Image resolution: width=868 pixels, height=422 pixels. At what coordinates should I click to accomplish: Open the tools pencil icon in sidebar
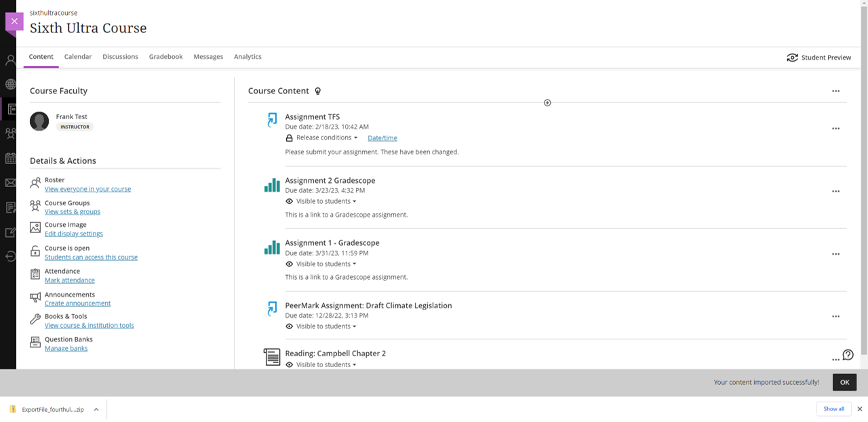(10, 232)
